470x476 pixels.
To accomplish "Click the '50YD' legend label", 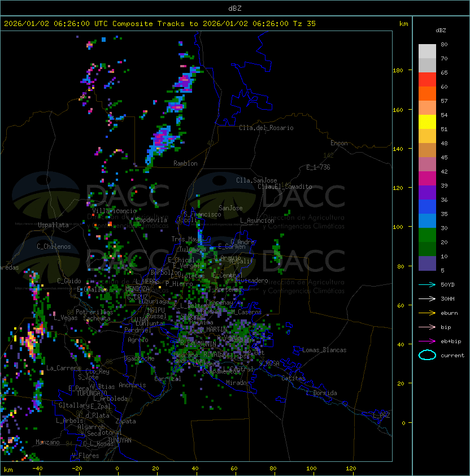I will [x=447, y=284].
